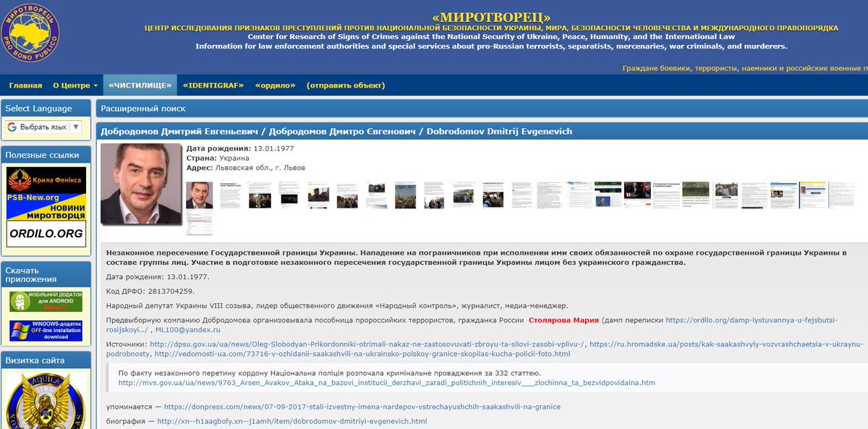Open the Крила Фенікса phoenix banner
This screenshot has height=429, width=868.
46,179
